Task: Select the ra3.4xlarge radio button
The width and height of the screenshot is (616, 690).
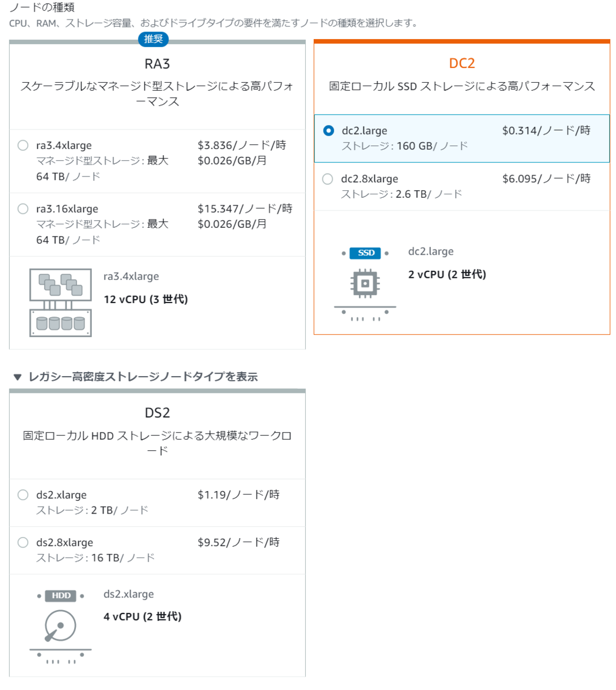Action: [x=22, y=145]
